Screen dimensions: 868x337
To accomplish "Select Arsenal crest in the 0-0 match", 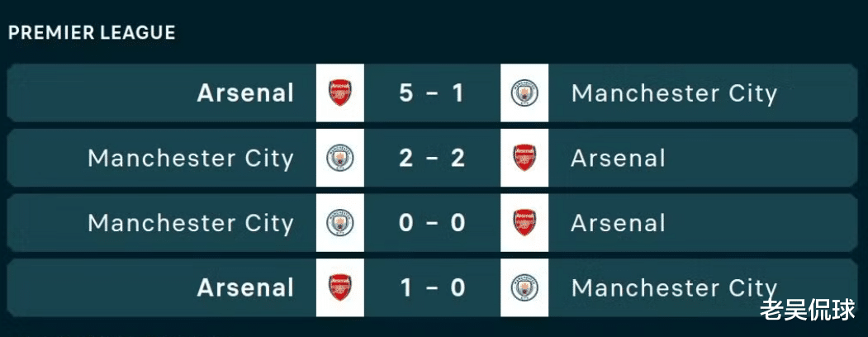I will [x=524, y=223].
